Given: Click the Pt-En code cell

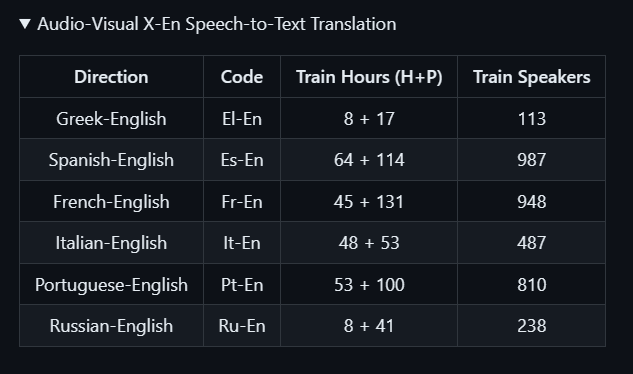Looking at the screenshot, I should pos(242,284).
